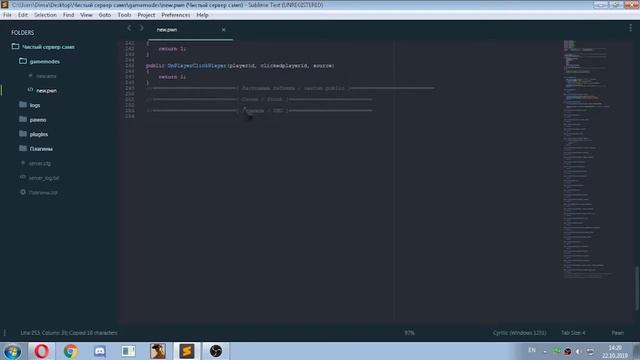This screenshot has width=640, height=360.
Task: Select new.pwn file in sidebar
Action: 47,91
